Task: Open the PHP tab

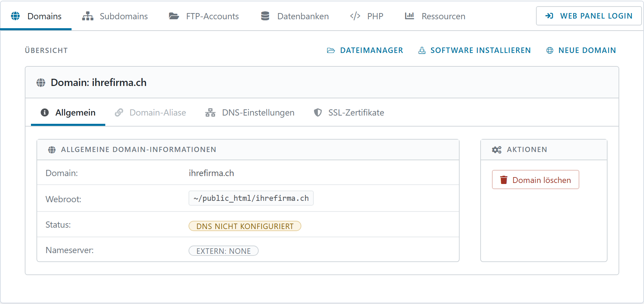Action: (x=367, y=16)
